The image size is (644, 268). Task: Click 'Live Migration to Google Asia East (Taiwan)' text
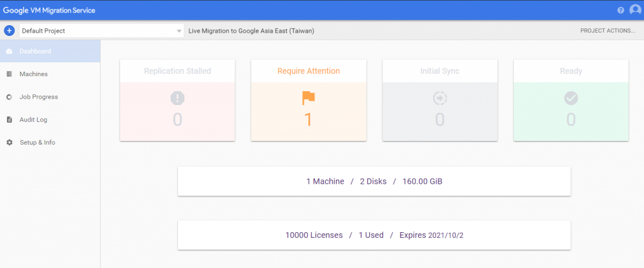tap(252, 31)
